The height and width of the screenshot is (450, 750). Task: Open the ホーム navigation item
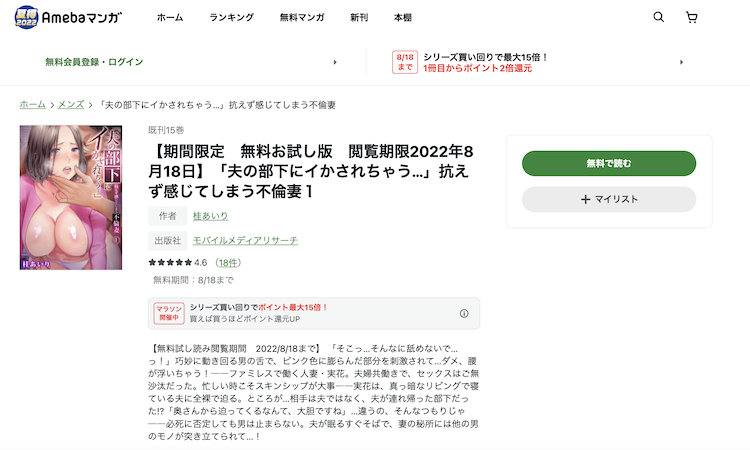(x=170, y=18)
